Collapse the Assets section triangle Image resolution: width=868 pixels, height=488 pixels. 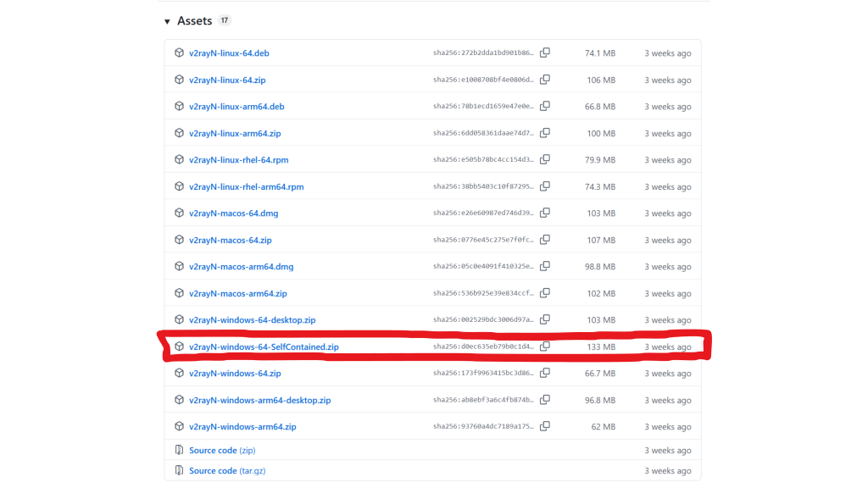point(167,21)
